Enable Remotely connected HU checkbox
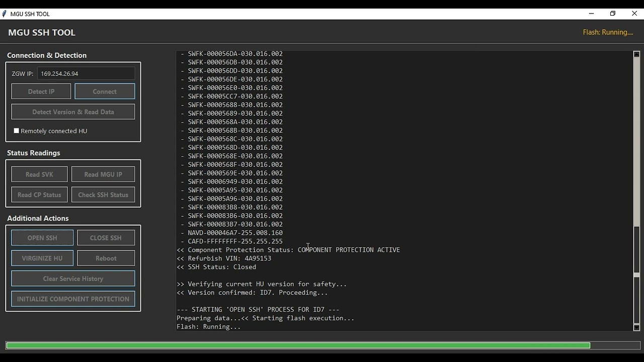 (17, 131)
